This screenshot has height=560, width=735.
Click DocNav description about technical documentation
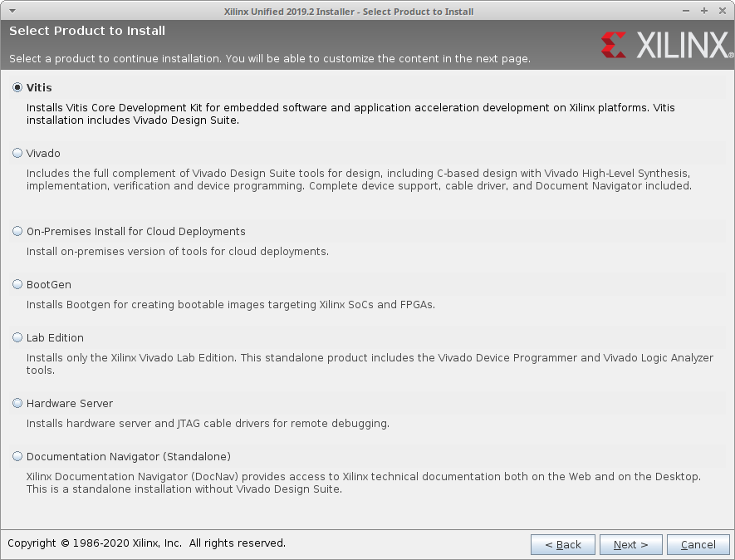(x=363, y=483)
